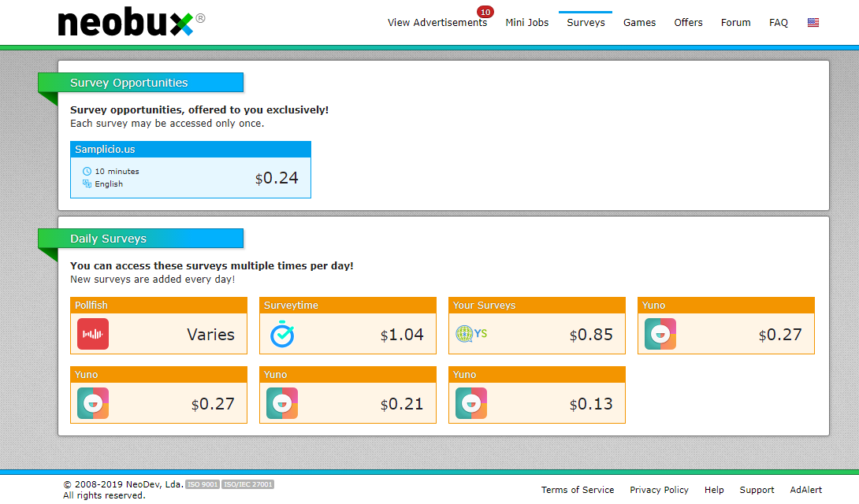Open the AdAlert footer link
859x504 pixels.
(806, 490)
